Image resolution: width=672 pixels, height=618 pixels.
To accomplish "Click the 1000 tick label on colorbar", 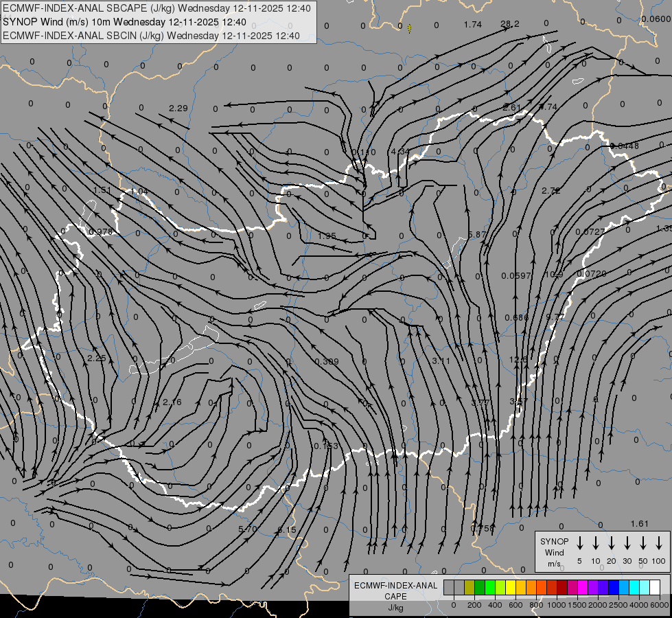I will click(x=556, y=605).
